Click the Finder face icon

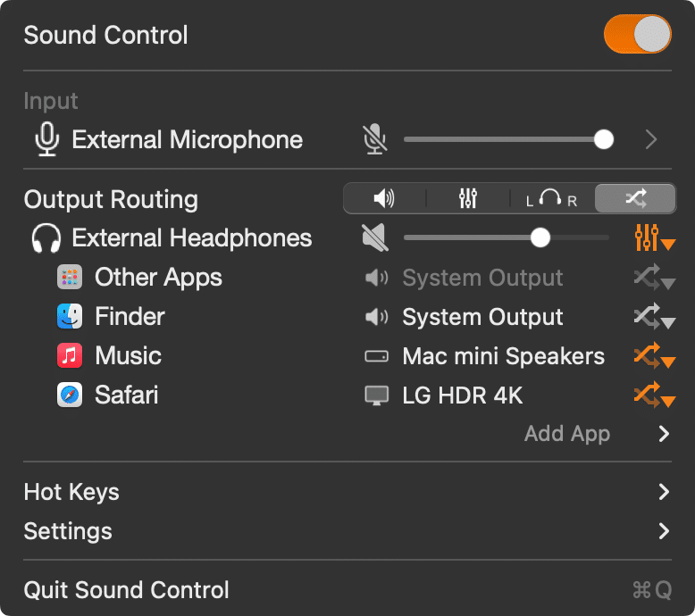click(x=70, y=317)
